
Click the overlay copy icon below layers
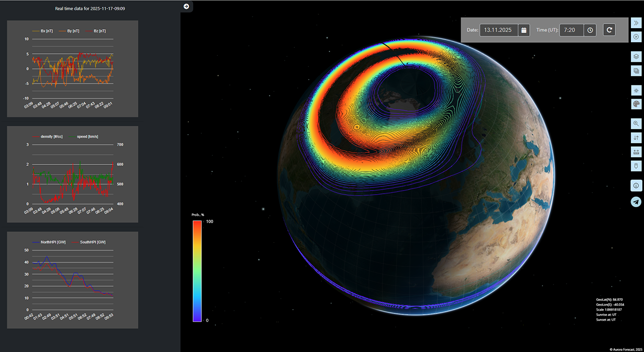click(636, 71)
